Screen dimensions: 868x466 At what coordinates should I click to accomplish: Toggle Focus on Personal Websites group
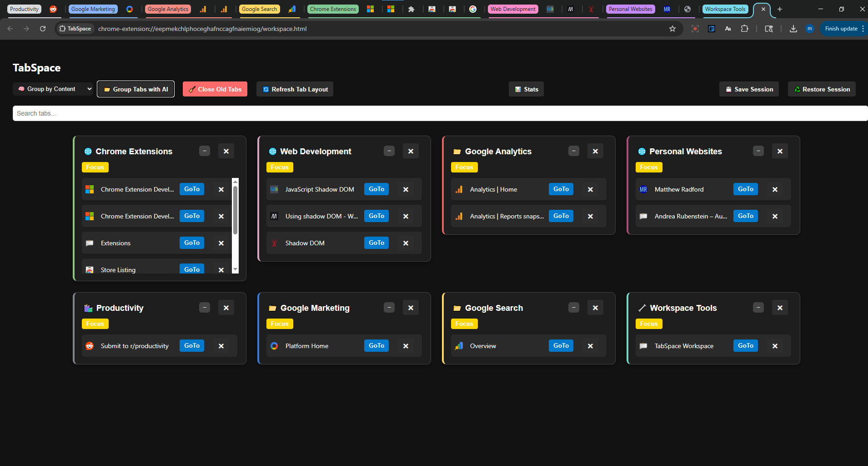point(649,167)
